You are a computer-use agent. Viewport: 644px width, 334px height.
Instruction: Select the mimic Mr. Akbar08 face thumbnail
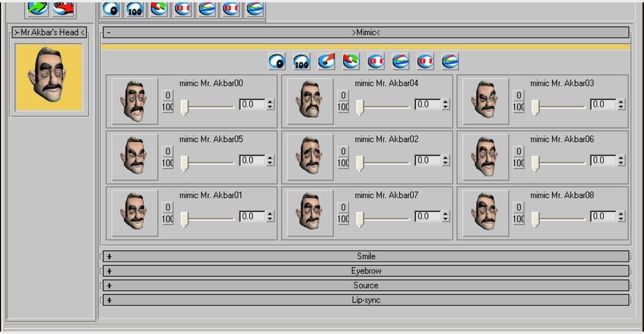click(486, 213)
